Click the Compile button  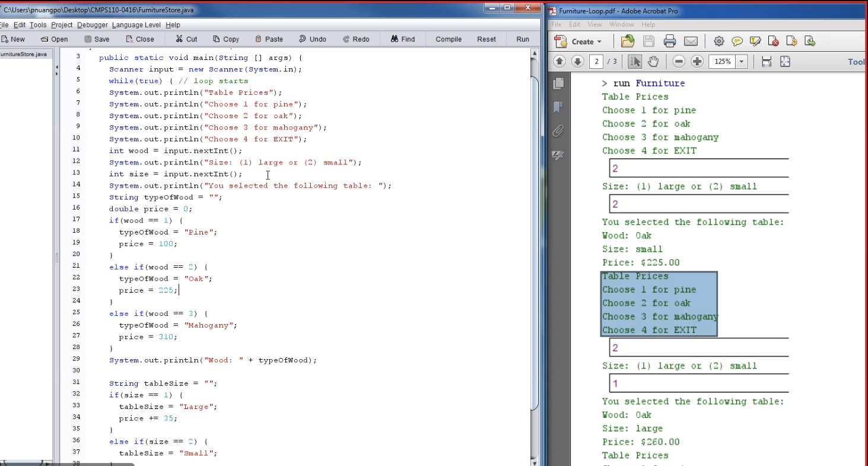[x=449, y=39]
